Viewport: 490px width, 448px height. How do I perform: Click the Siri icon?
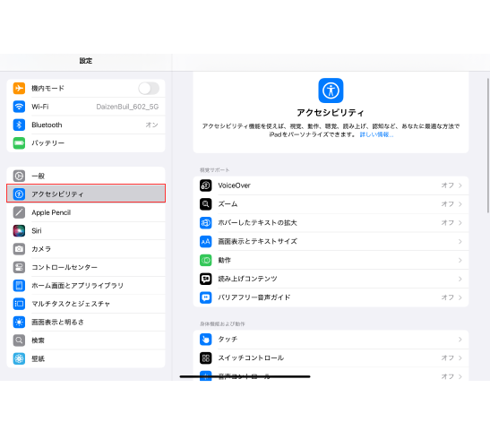[x=19, y=231]
